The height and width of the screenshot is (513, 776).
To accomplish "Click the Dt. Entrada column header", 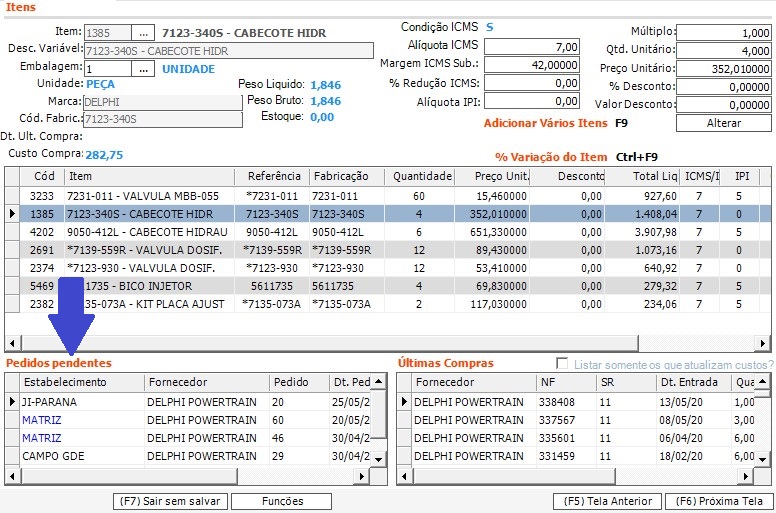I will pos(694,382).
